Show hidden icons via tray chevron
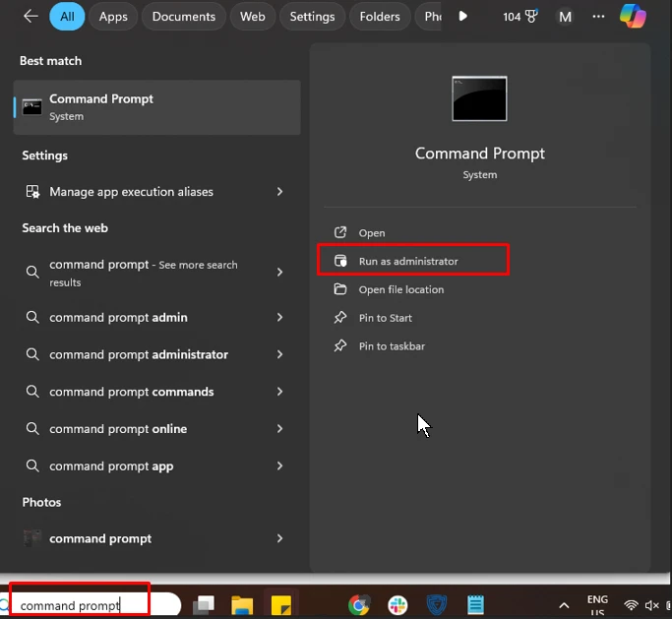This screenshot has height=619, width=672. click(x=565, y=605)
